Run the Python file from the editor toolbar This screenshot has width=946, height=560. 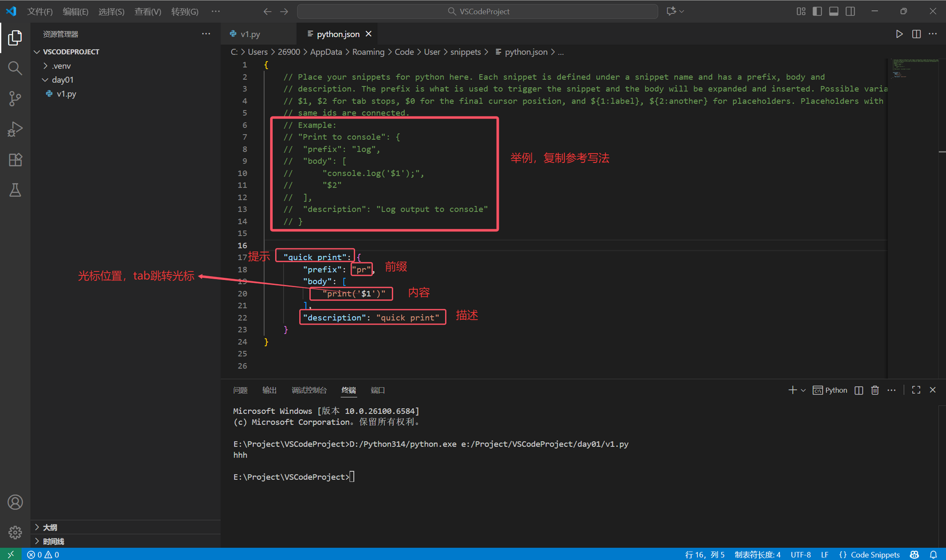pos(899,34)
